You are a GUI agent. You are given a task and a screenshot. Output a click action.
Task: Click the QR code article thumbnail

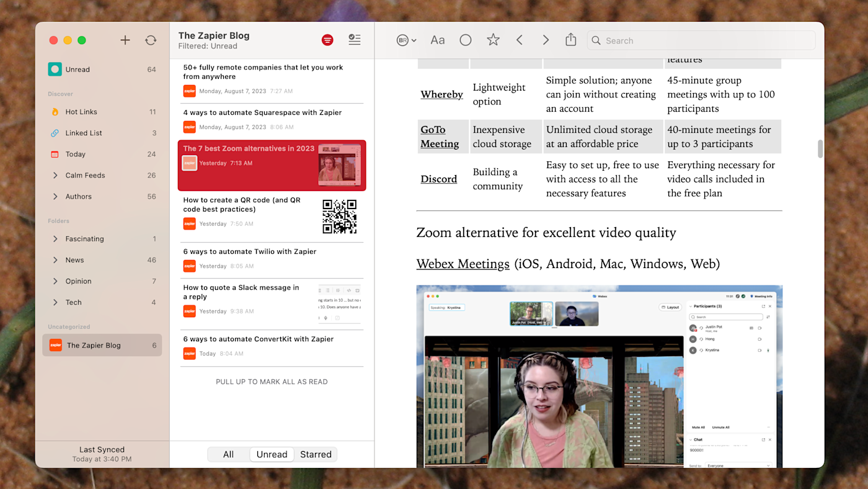(340, 217)
